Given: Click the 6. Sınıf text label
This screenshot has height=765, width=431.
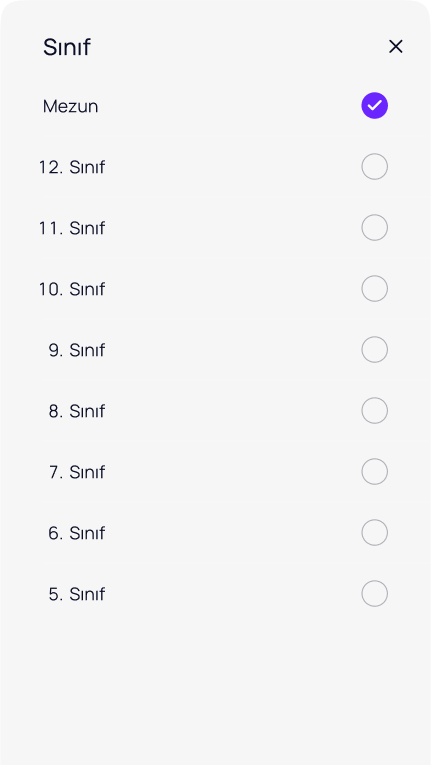Looking at the screenshot, I should (x=77, y=533).
